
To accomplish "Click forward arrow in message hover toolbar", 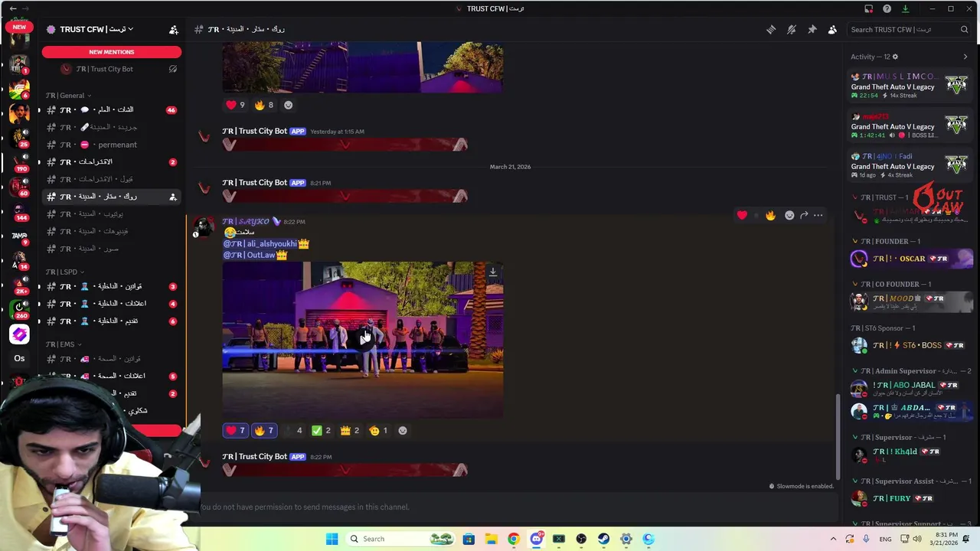I will (x=804, y=215).
